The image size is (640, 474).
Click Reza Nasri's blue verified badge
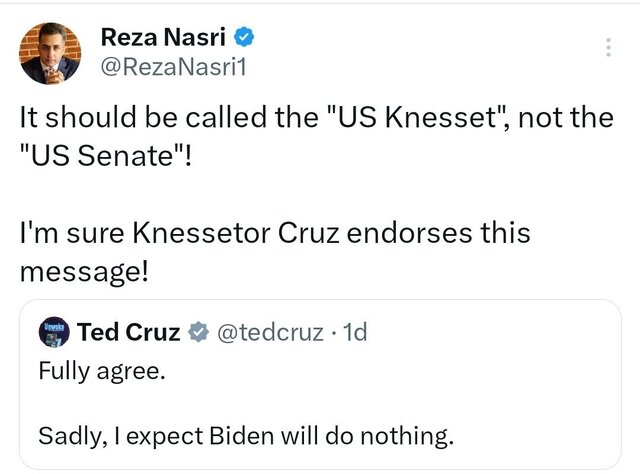pyautogui.click(x=243, y=38)
